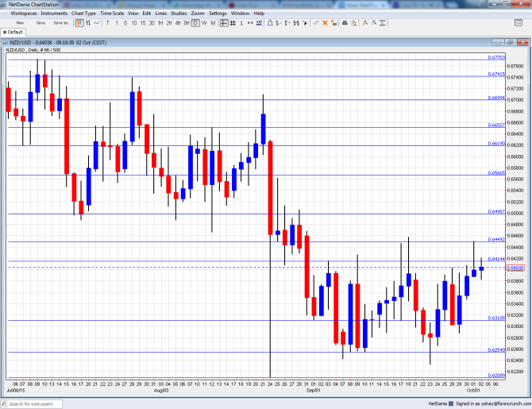Click the info 'i' toolbar icon

pos(241,23)
